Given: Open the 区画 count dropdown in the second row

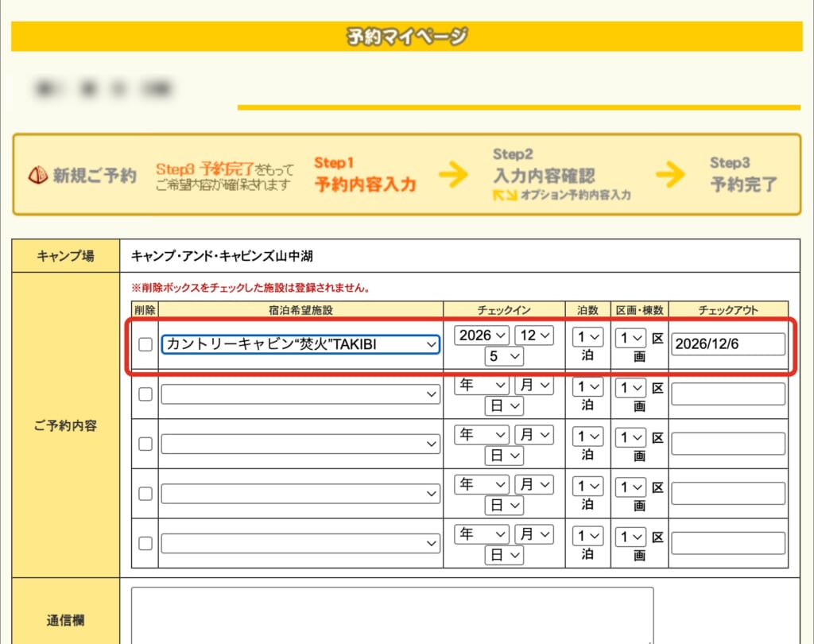Looking at the screenshot, I should (630, 388).
